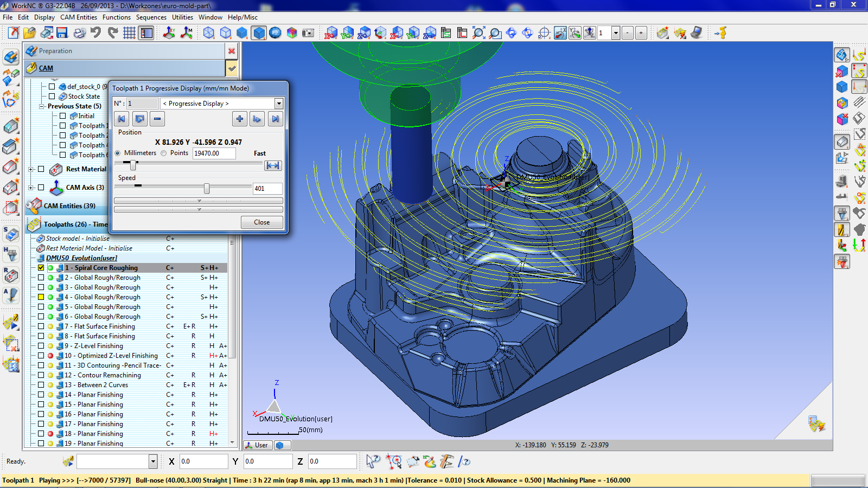Open the File menu
This screenshot has width=868, height=488.
coord(8,17)
